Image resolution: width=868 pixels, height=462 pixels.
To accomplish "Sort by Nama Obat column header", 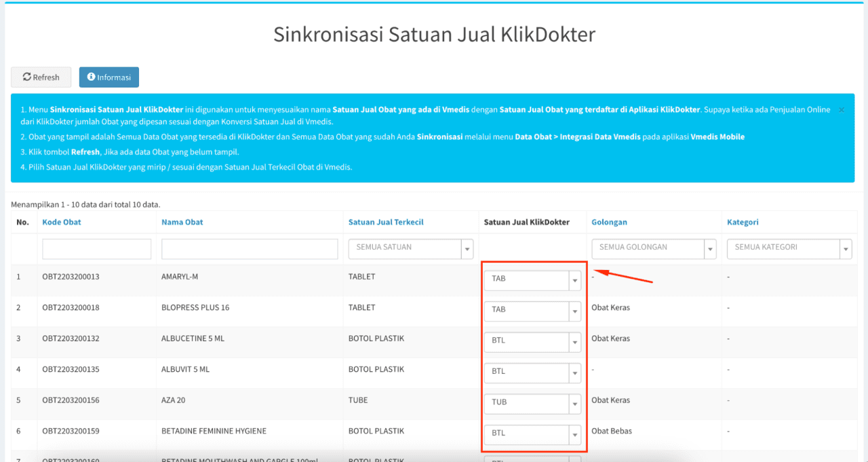I will (182, 222).
